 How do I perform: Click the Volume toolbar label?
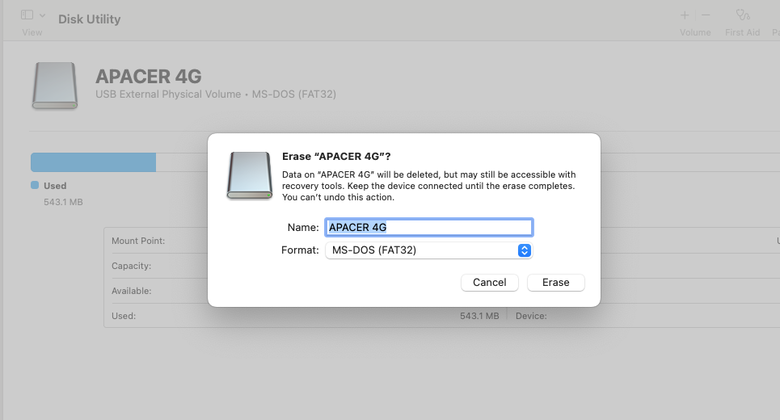pos(695,32)
